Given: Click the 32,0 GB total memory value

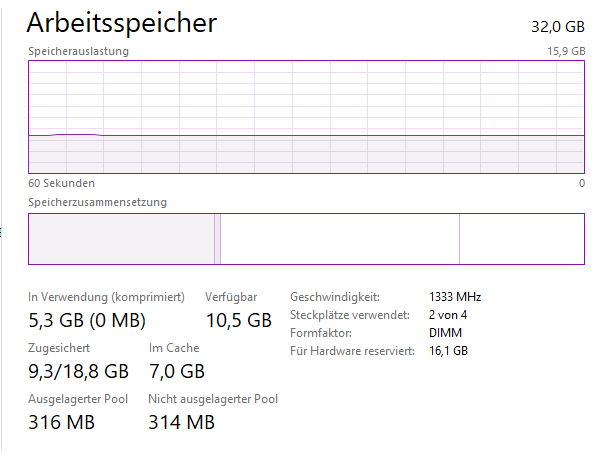Looking at the screenshot, I should (557, 25).
